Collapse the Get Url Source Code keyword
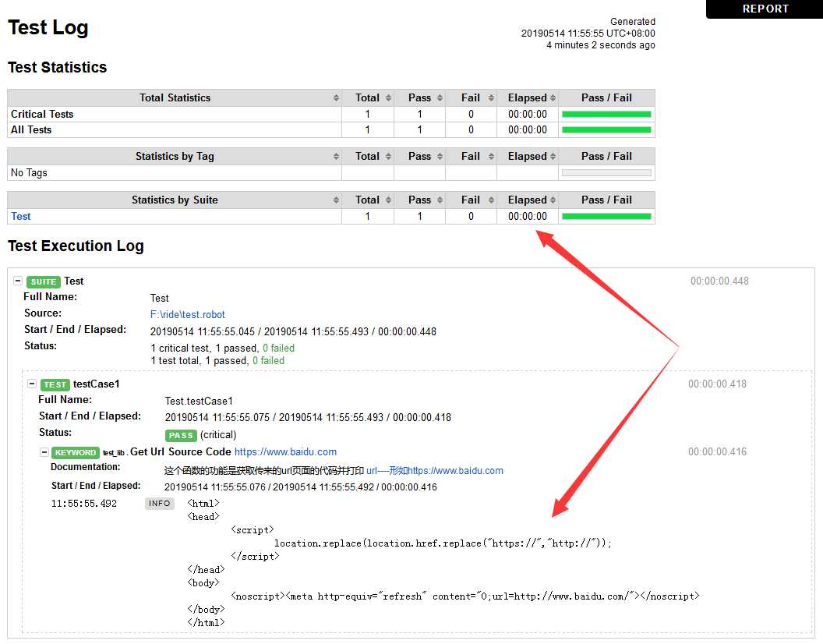This screenshot has height=644, width=823. pyautogui.click(x=44, y=452)
